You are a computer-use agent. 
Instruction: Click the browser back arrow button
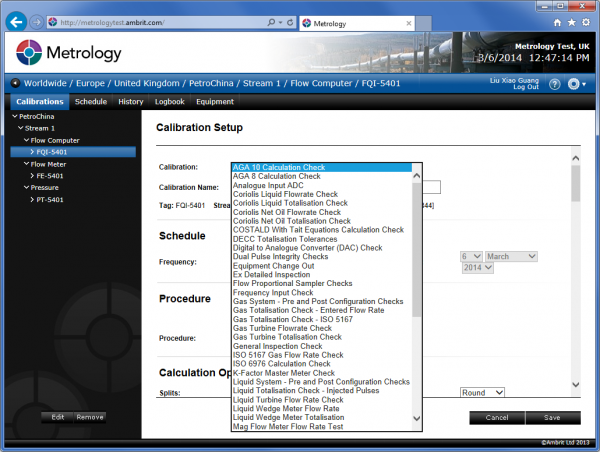(x=16, y=22)
